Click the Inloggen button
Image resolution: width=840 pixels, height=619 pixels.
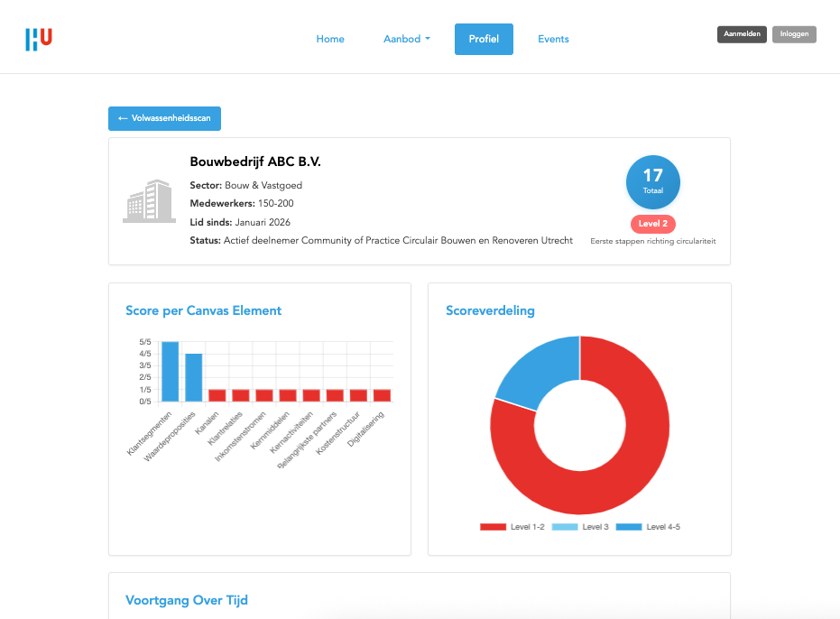(794, 34)
